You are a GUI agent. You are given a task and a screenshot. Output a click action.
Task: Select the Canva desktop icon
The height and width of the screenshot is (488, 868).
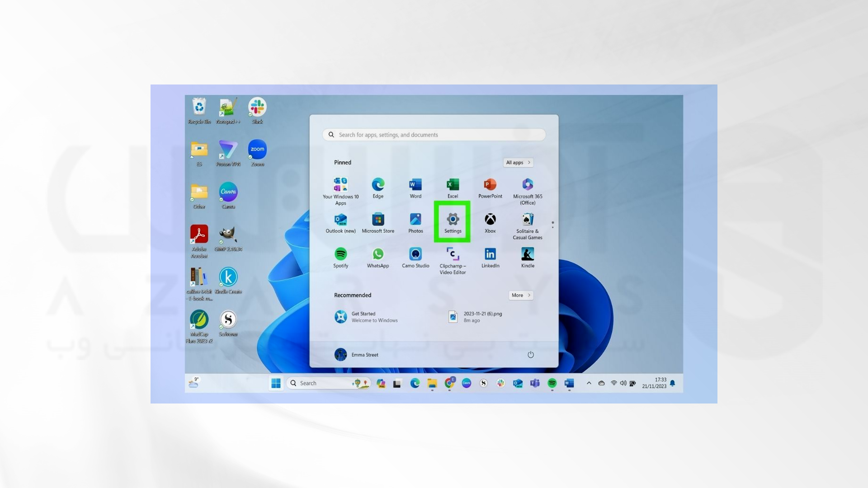click(228, 196)
